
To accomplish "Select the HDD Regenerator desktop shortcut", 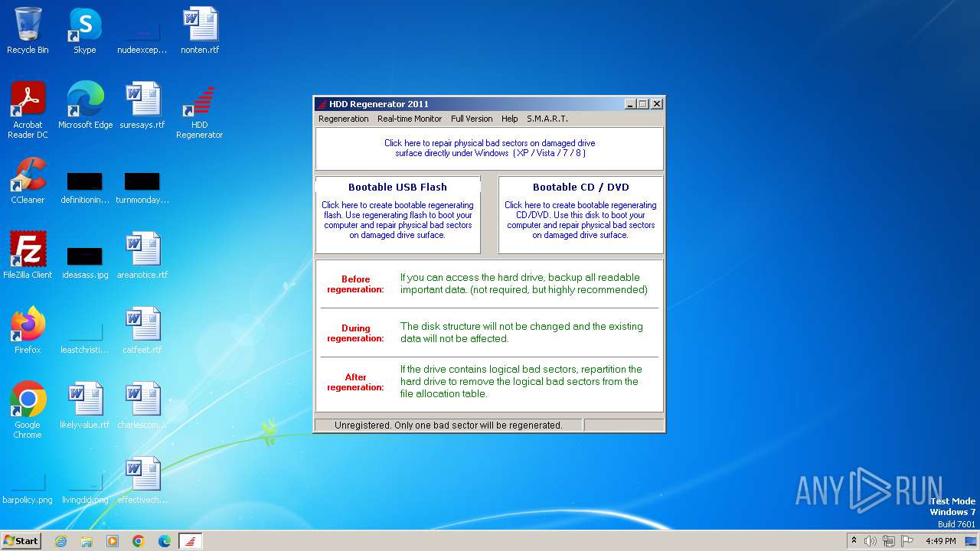I will tap(200, 110).
